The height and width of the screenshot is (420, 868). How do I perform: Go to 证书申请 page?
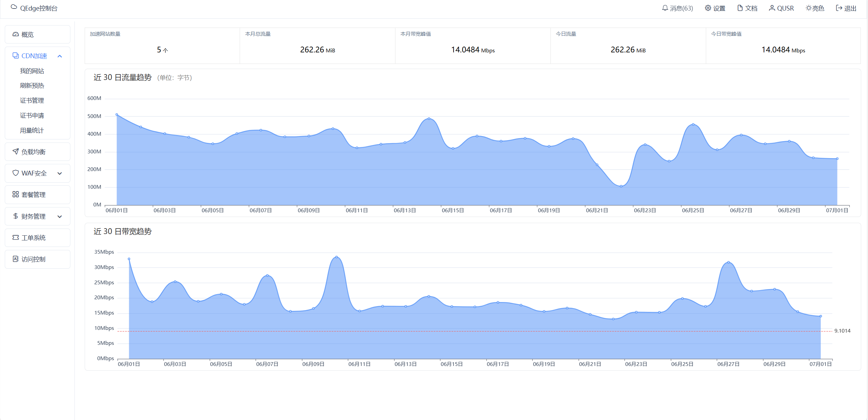[32, 116]
